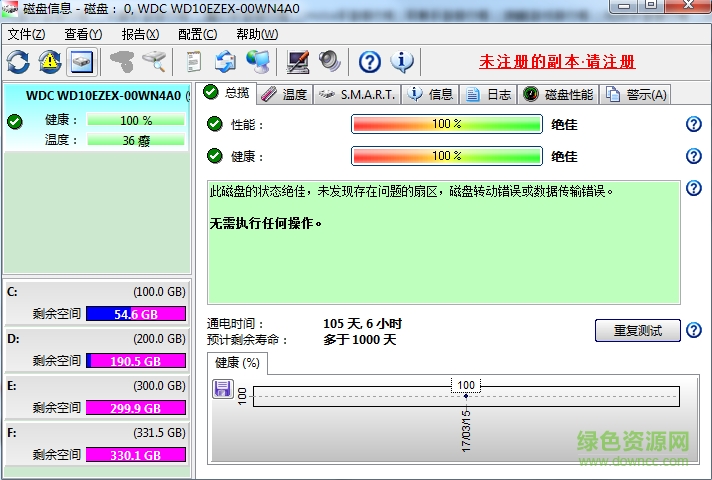Click the blue info icon in toolbar
Screen dimensions: 712x480
coord(402,62)
